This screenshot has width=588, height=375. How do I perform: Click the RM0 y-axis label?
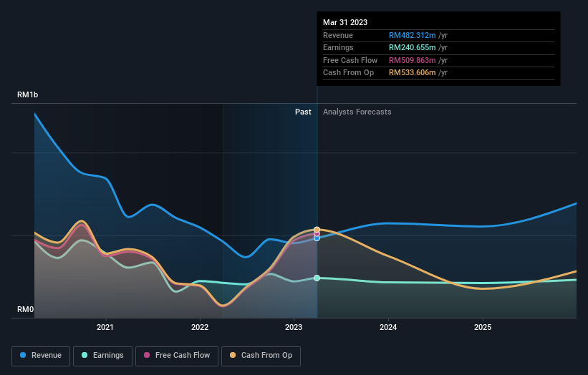click(26, 309)
